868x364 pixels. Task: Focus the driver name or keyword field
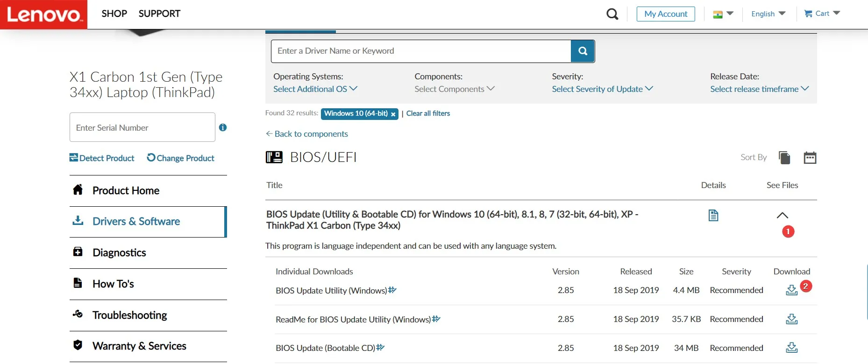(x=421, y=51)
